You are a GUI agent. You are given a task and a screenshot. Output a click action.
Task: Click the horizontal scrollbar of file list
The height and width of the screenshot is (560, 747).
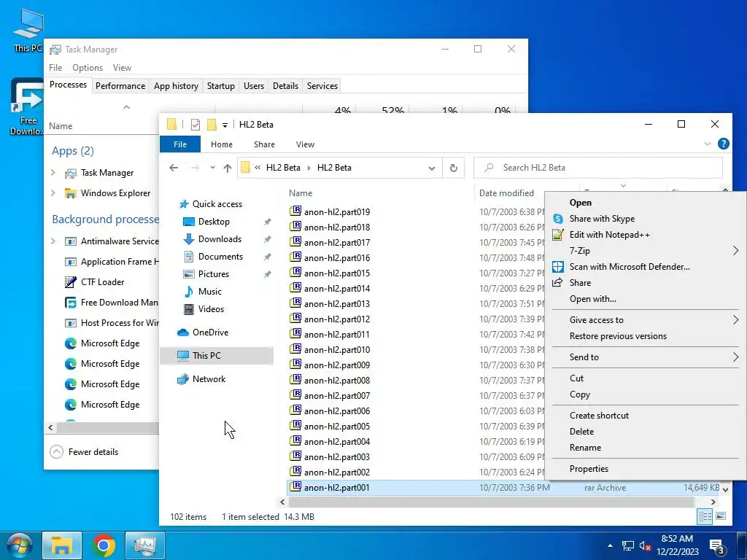491,502
